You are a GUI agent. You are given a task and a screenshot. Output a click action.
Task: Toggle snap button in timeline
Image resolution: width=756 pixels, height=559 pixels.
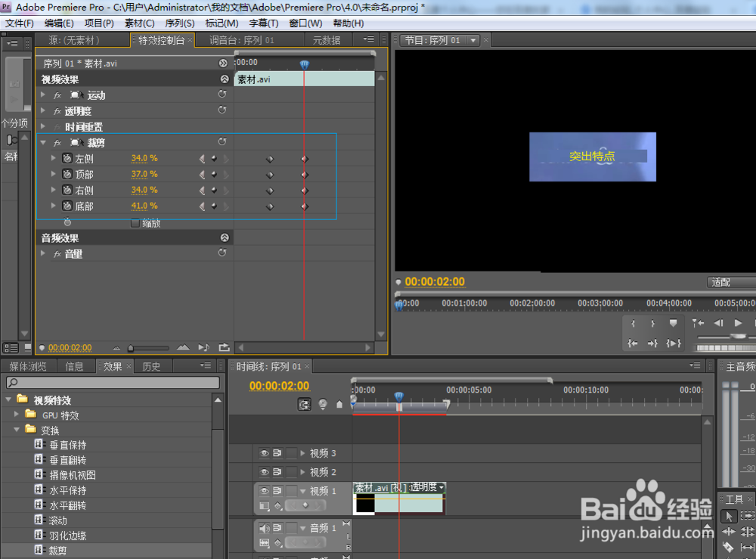[x=304, y=404]
